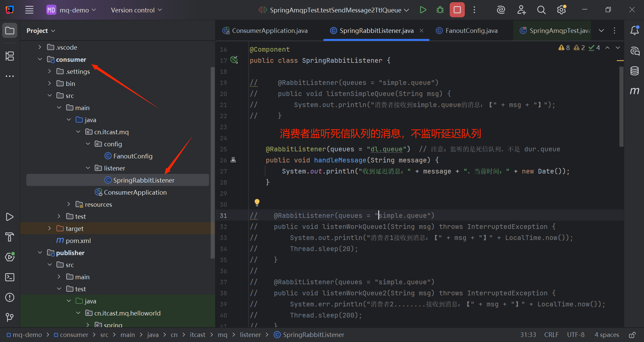The height and width of the screenshot is (342, 644).
Task: Select ConsumerApplication in project tree
Action: 131,192
